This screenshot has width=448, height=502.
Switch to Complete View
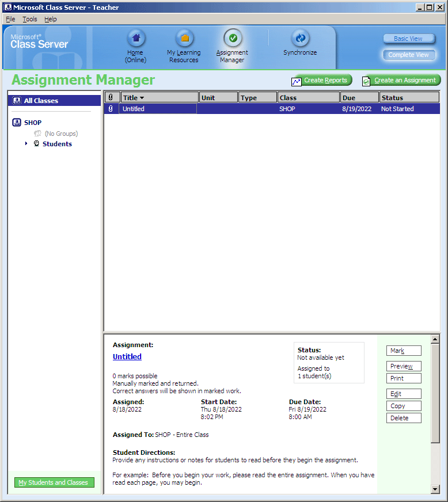tap(409, 55)
